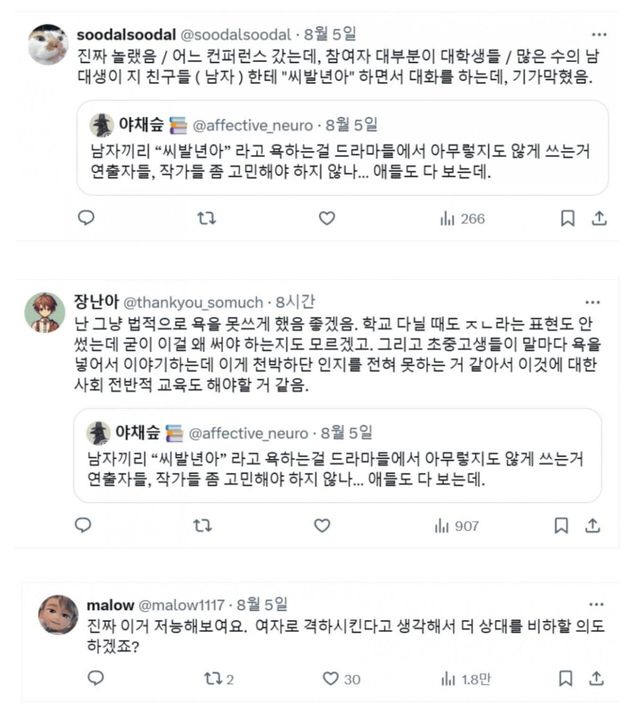Bookmark soodalsoodal's tweet
Screen dimensions: 640x725
pos(567,218)
